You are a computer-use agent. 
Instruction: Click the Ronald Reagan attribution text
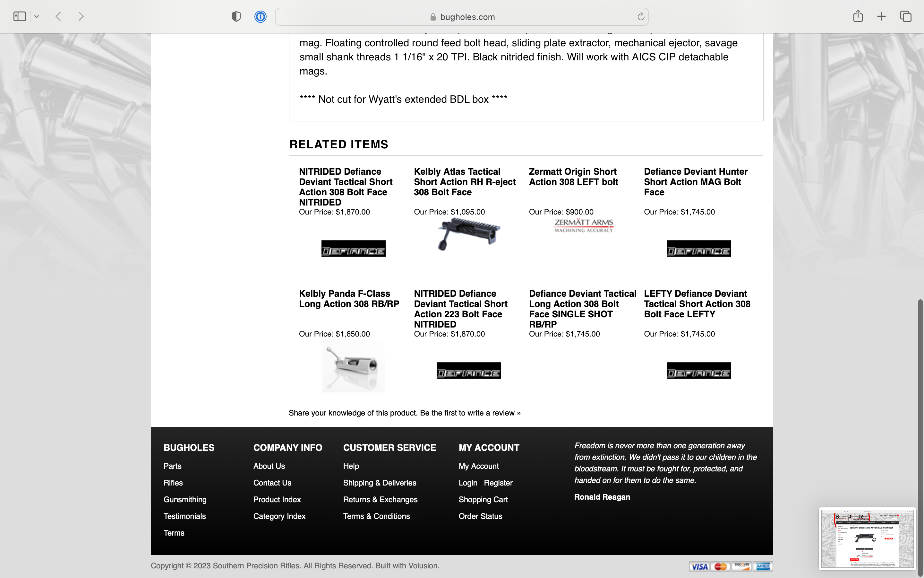coord(602,497)
